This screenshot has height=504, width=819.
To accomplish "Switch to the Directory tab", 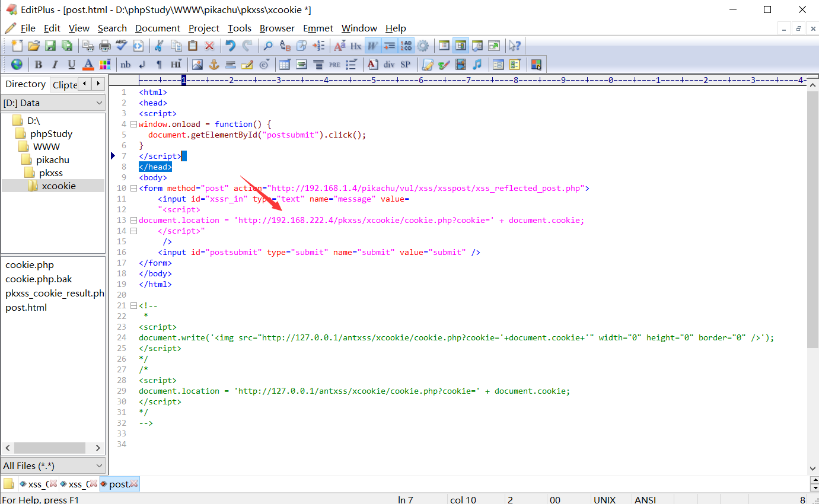I will pyautogui.click(x=26, y=84).
